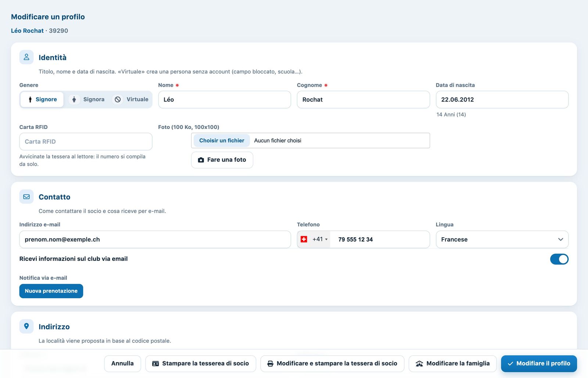Click printer icon on Modificare e stampare
Viewport: 588px width, 378px height.
click(x=270, y=364)
